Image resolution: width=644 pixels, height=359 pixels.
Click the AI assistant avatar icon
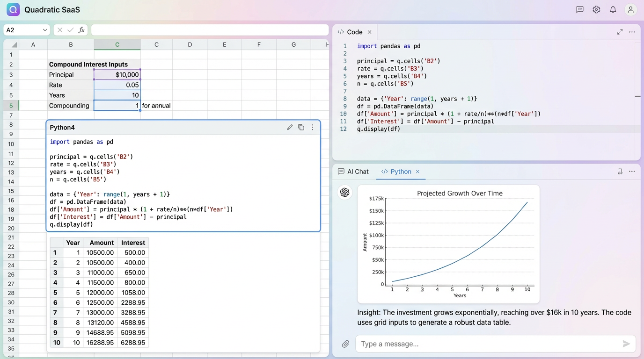345,192
